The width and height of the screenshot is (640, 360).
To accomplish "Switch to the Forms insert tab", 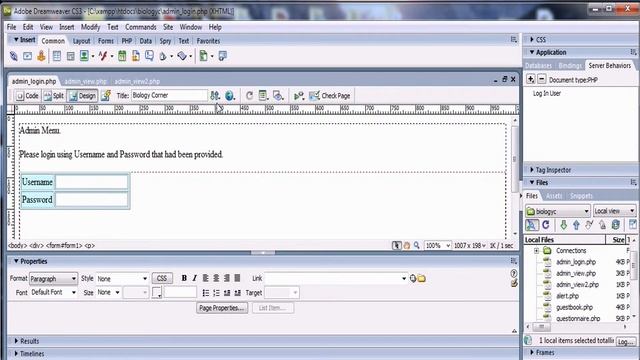I will [106, 41].
